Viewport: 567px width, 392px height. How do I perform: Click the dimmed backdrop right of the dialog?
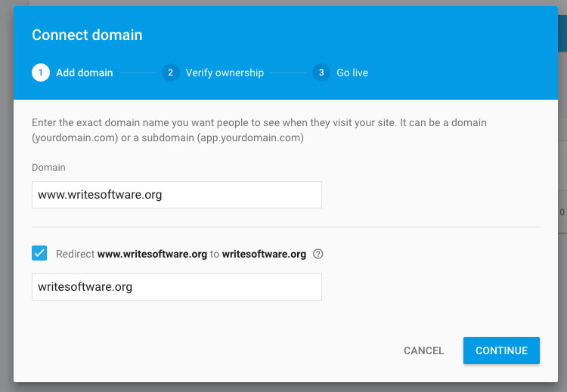(x=562, y=289)
